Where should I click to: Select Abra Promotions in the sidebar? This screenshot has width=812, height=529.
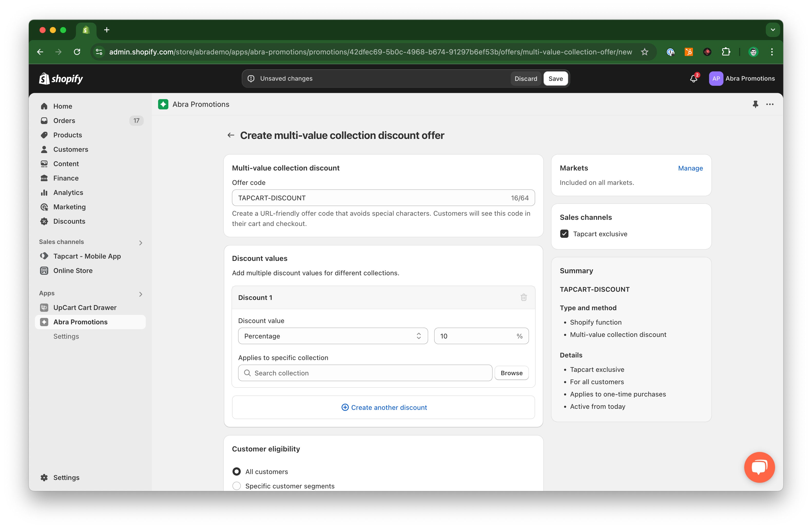point(90,322)
